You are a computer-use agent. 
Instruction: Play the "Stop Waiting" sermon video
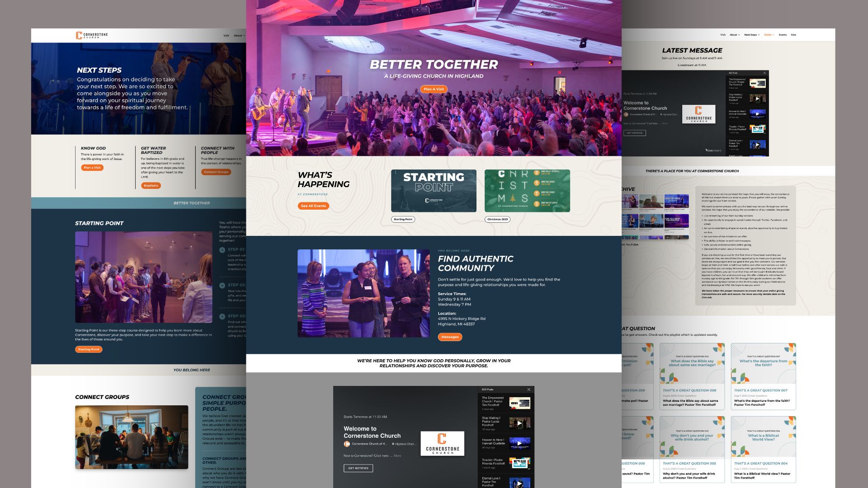(x=520, y=423)
